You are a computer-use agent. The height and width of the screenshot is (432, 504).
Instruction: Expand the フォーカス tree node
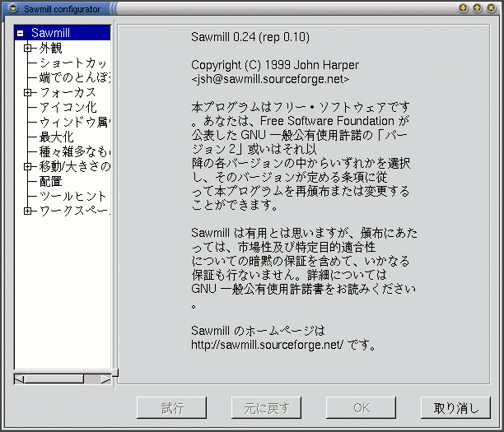(x=28, y=92)
